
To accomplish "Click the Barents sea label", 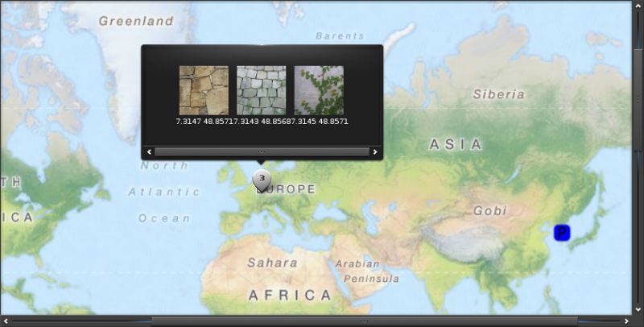I will point(340,35).
